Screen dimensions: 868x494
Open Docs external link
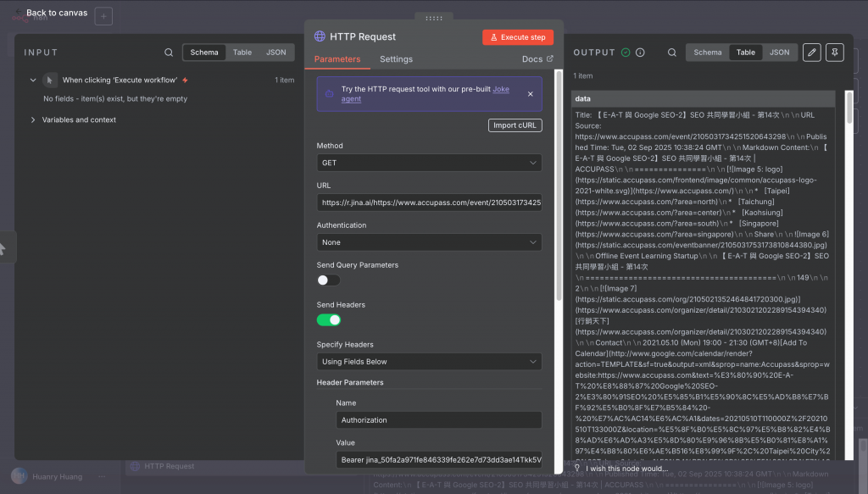point(537,58)
